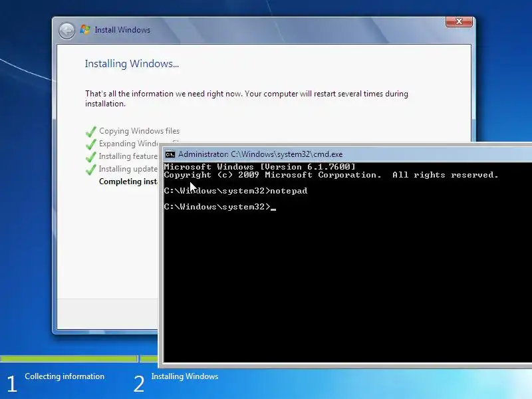This screenshot has width=532, height=399.
Task: Click the back arrow in Install Windows
Action: tap(66, 31)
